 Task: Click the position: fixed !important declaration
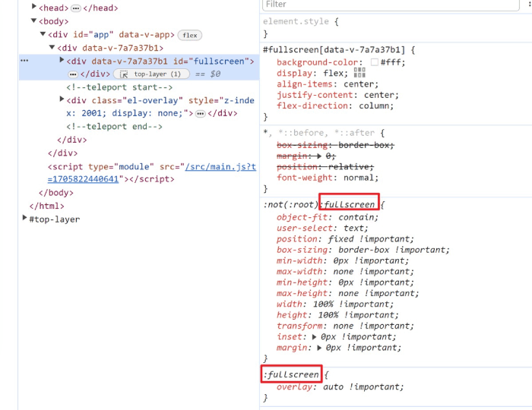pyautogui.click(x=345, y=239)
